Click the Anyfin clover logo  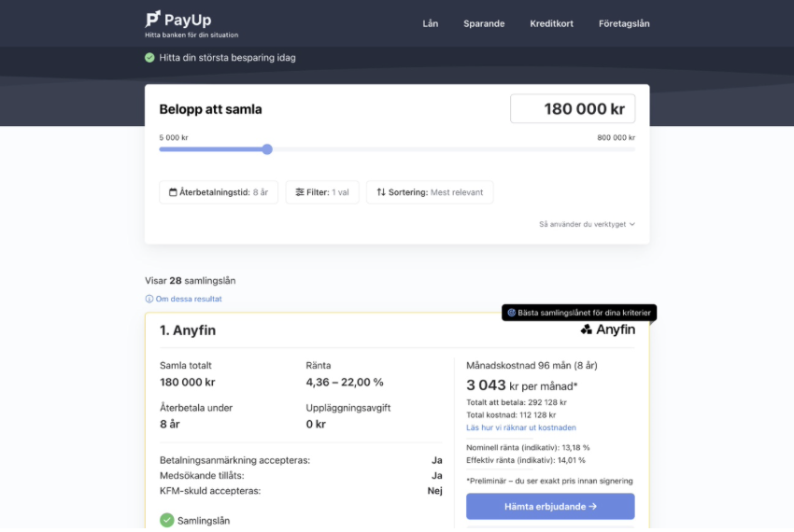(x=587, y=329)
